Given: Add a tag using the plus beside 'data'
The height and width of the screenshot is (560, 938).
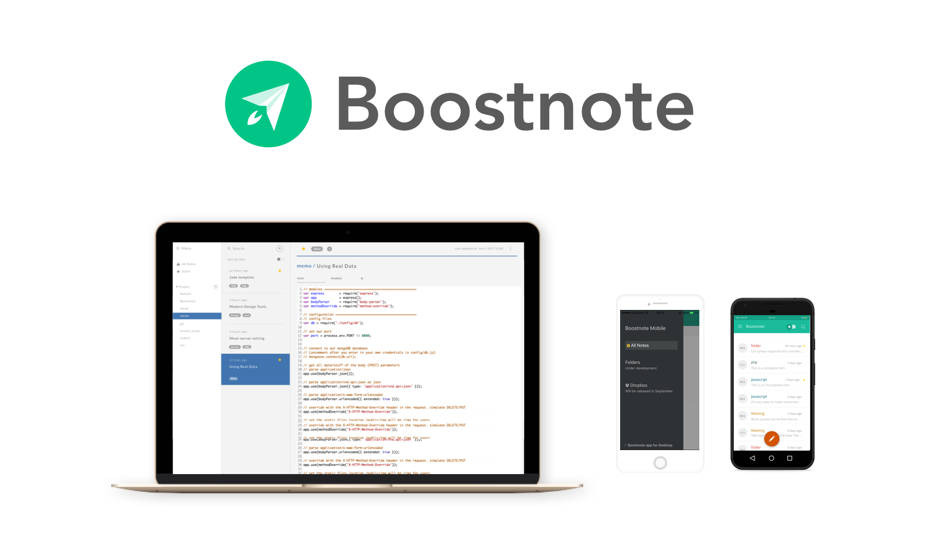Looking at the screenshot, I should pyautogui.click(x=329, y=249).
